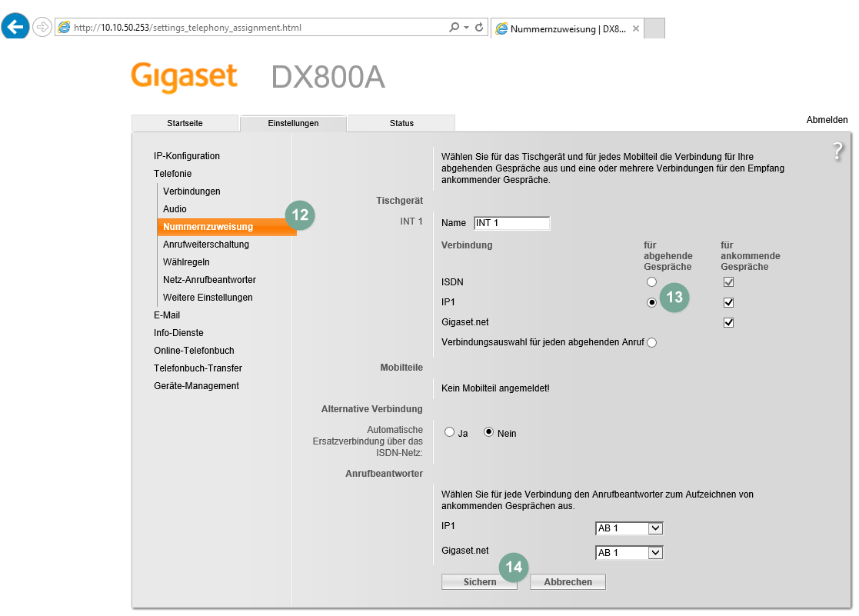Close the Nummernzuweisung browser tab
This screenshot has width=859, height=616.
[x=635, y=28]
